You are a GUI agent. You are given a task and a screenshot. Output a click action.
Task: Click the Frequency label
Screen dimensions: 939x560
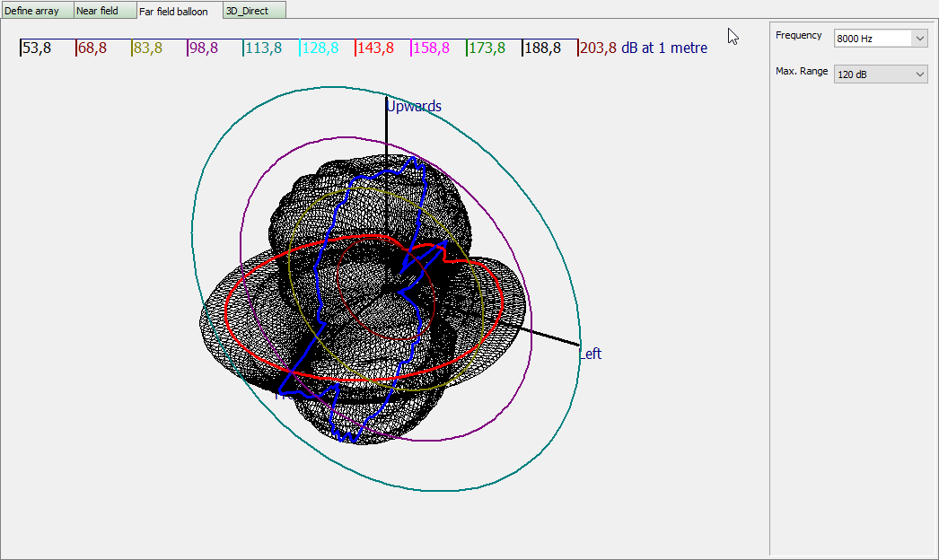tap(798, 35)
